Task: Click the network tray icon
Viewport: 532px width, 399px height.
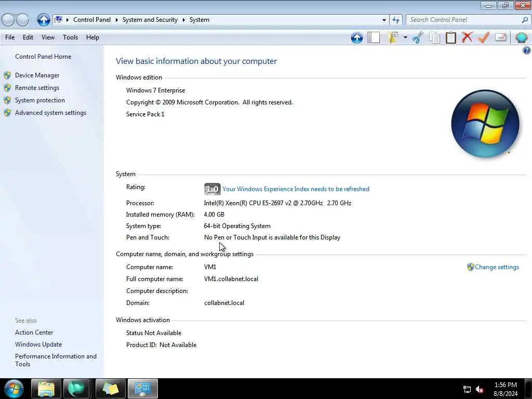Action: tap(467, 389)
